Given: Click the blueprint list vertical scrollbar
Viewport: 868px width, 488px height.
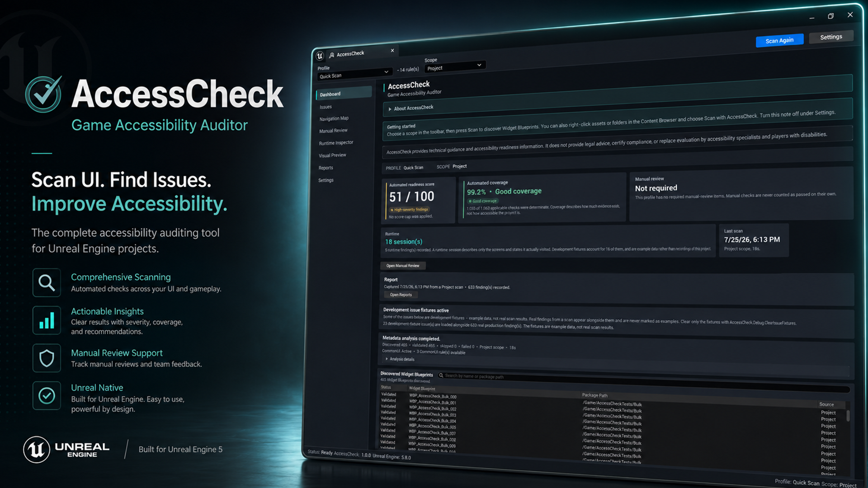Looking at the screenshot, I should tap(848, 416).
